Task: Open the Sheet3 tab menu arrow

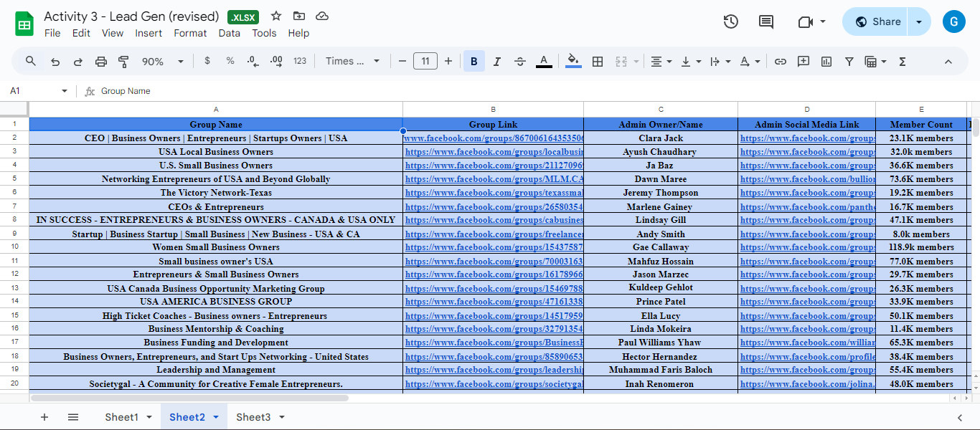Action: click(x=282, y=417)
